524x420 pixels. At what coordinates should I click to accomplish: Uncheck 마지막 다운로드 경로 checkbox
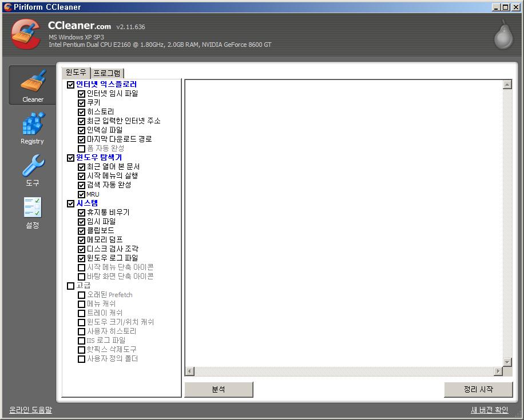tap(81, 139)
